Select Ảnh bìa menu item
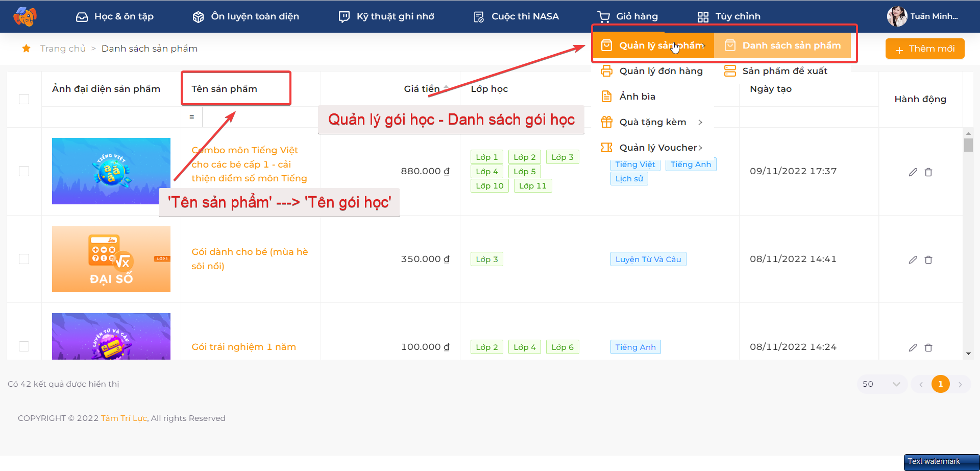Screen dimensions: 980x471 pyautogui.click(x=653, y=97)
